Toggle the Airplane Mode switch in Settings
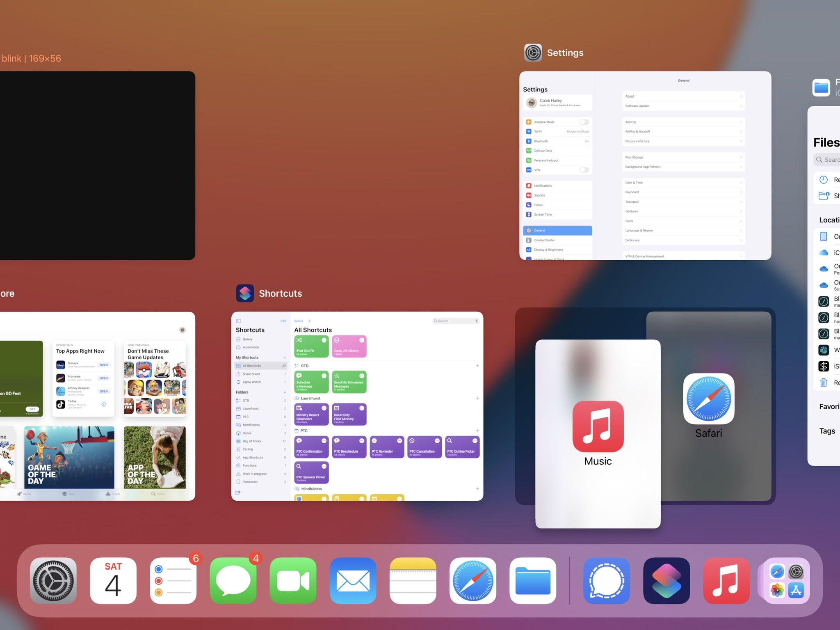Image resolution: width=840 pixels, height=630 pixels. pos(584,122)
